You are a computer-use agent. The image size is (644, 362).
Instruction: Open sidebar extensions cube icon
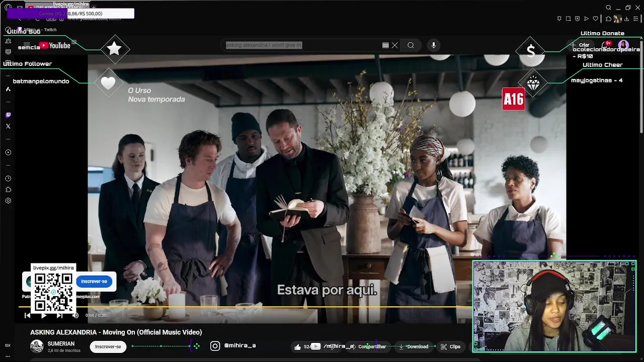[8, 190]
